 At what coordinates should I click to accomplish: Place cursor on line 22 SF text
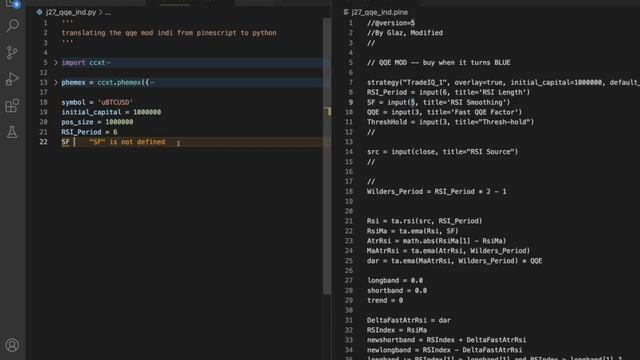tap(65, 142)
